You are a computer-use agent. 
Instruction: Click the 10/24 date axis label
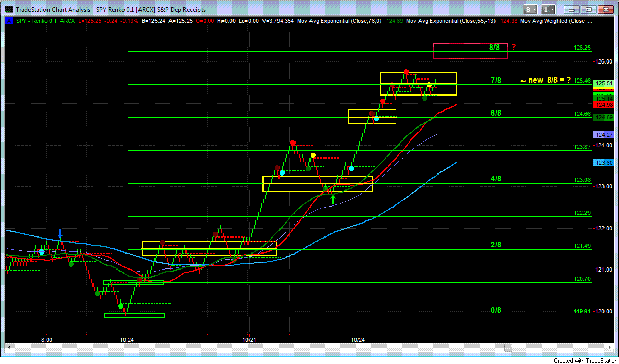point(358,339)
